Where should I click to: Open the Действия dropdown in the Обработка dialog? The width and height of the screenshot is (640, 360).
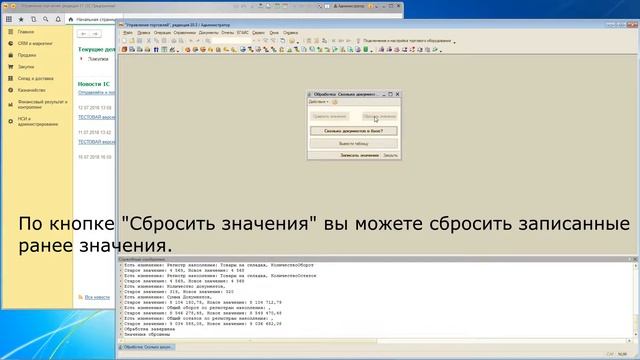pos(318,102)
